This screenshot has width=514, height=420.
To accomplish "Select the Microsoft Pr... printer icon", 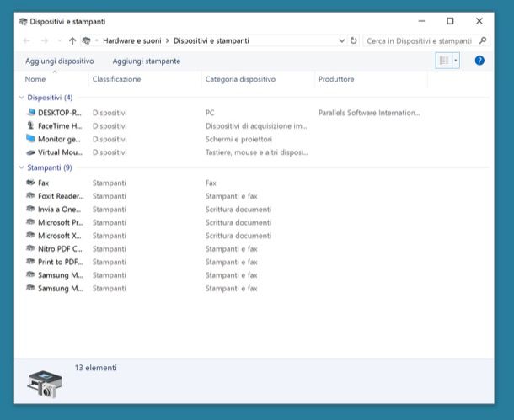I will pyautogui.click(x=30, y=221).
